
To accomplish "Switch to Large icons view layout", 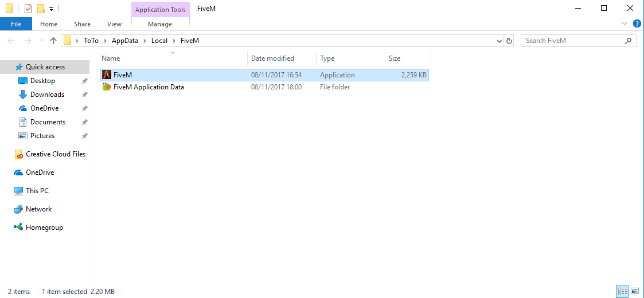I will point(635,292).
